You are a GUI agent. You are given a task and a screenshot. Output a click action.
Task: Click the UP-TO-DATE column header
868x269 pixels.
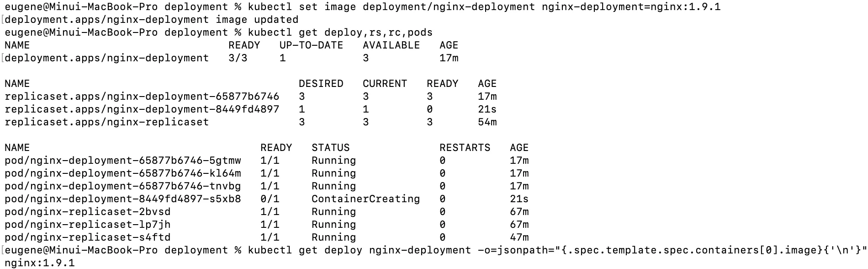(x=311, y=45)
